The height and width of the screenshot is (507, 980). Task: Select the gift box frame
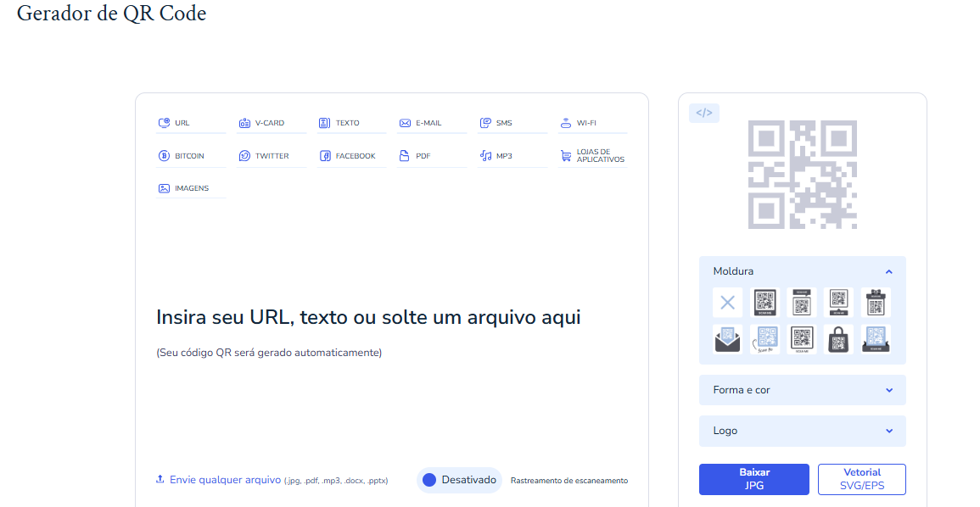[876, 303]
